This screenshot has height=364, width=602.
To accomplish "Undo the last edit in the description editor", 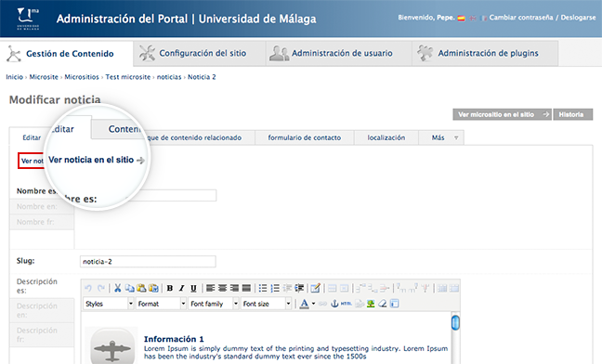I will point(88,288).
